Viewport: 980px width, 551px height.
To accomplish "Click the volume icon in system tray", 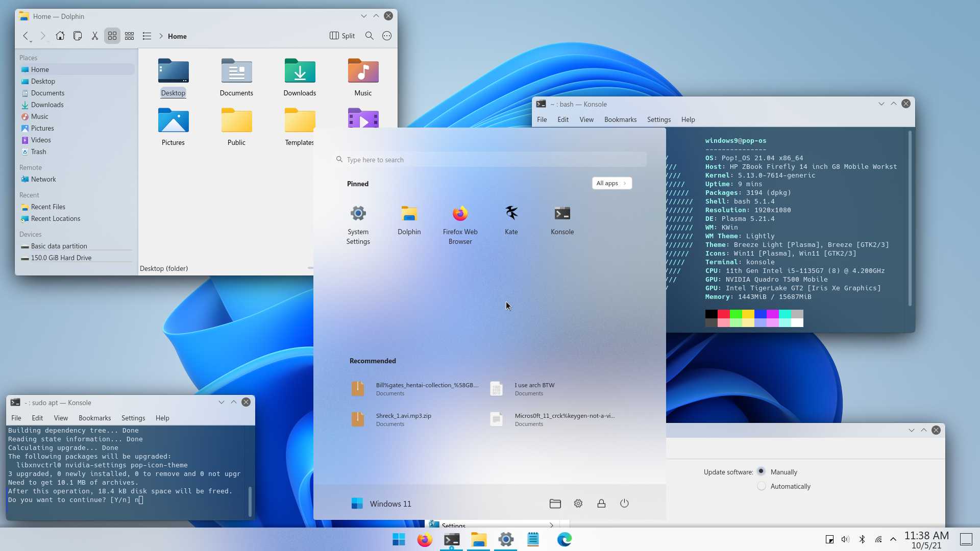I will pyautogui.click(x=845, y=539).
